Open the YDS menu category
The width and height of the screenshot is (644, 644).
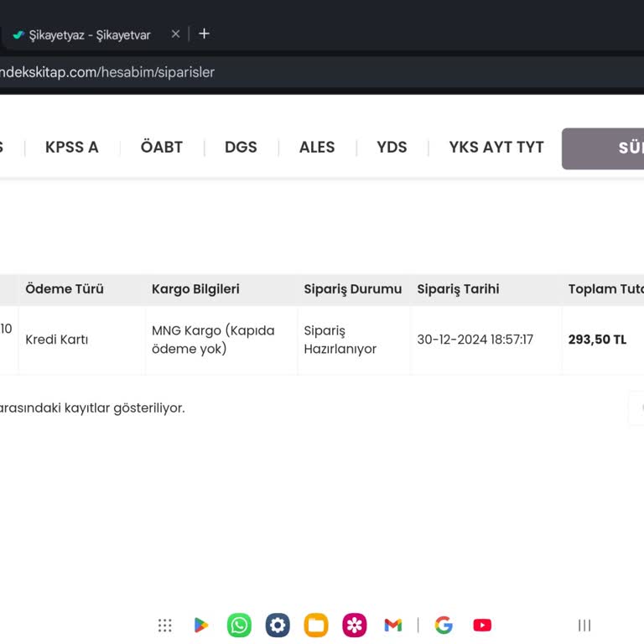click(392, 147)
